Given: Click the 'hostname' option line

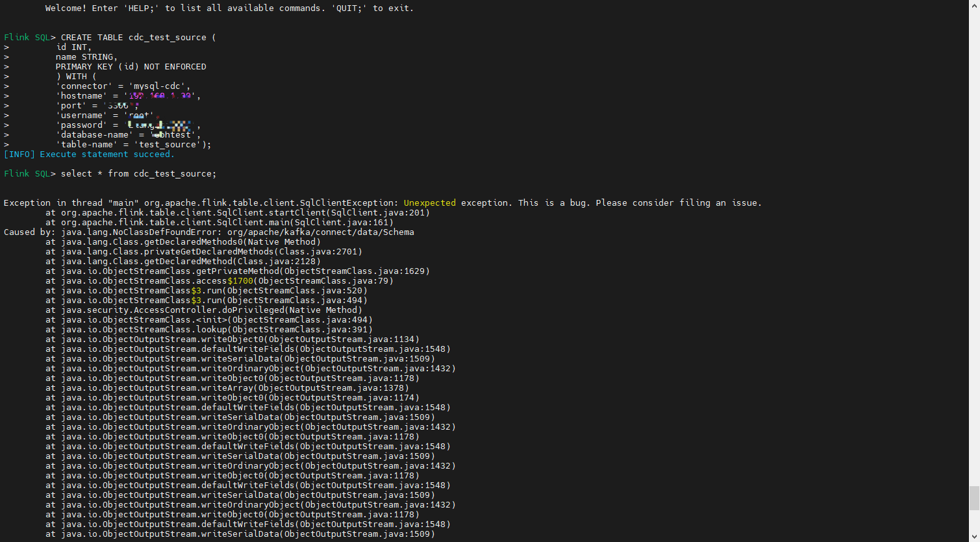Looking at the screenshot, I should pos(129,96).
